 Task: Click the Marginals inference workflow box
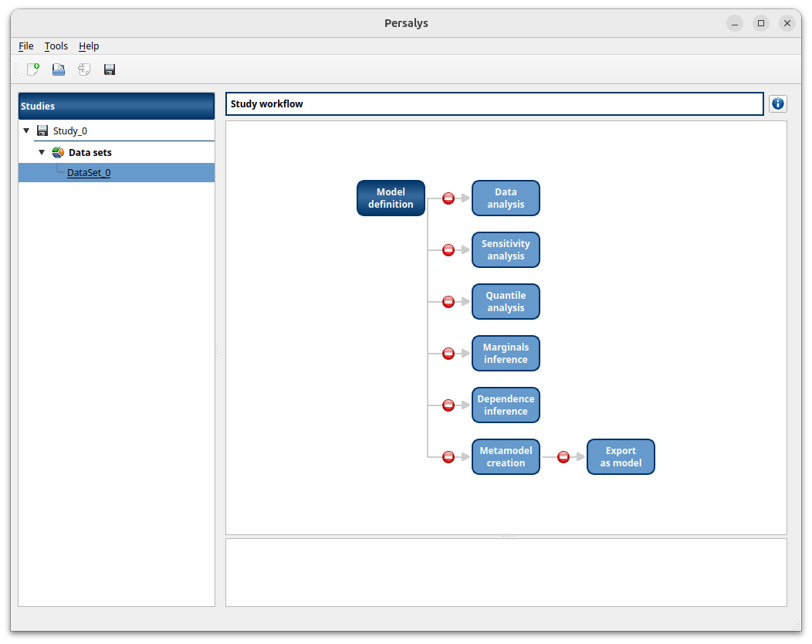point(506,354)
